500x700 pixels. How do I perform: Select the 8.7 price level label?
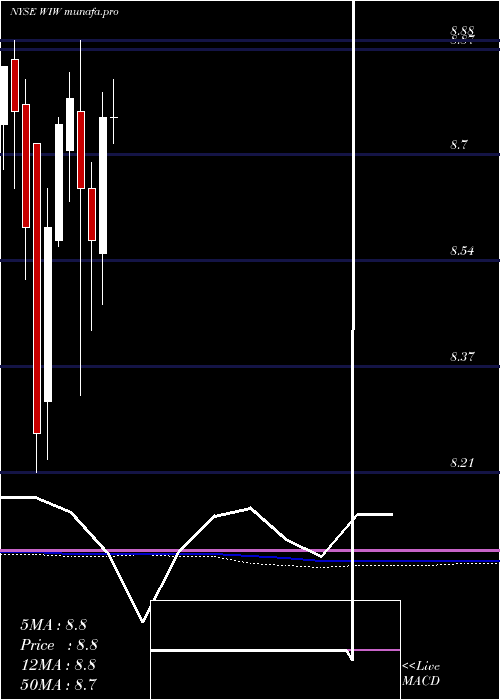pos(459,145)
